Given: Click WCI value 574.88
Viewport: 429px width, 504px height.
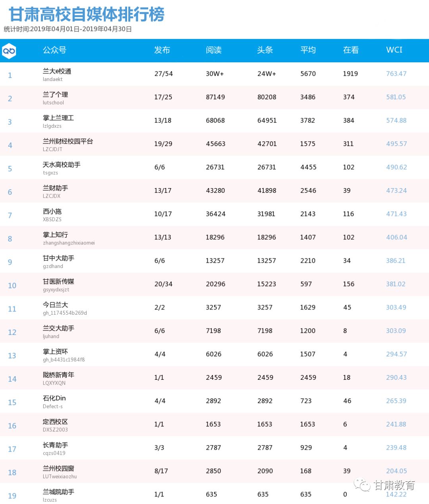Looking at the screenshot, I should pos(396,121).
